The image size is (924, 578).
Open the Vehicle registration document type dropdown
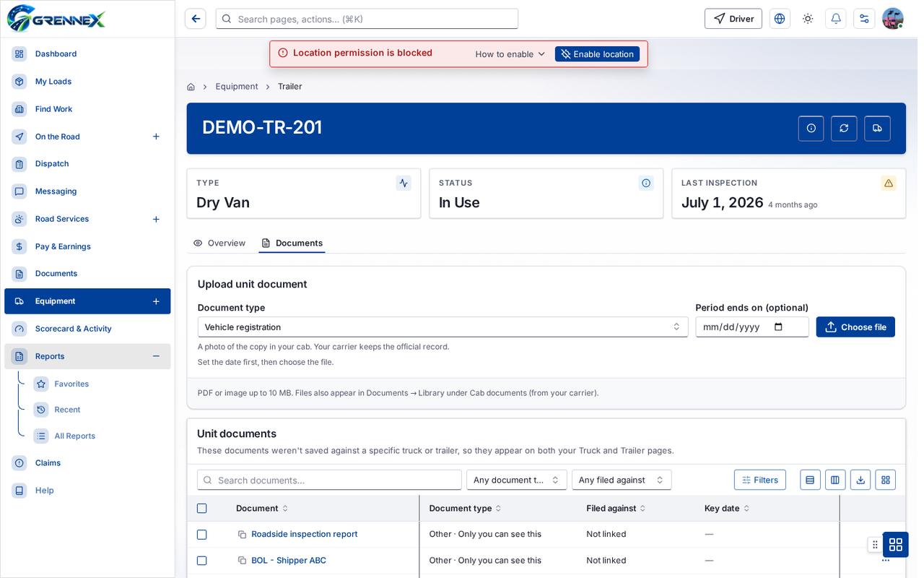coord(443,327)
